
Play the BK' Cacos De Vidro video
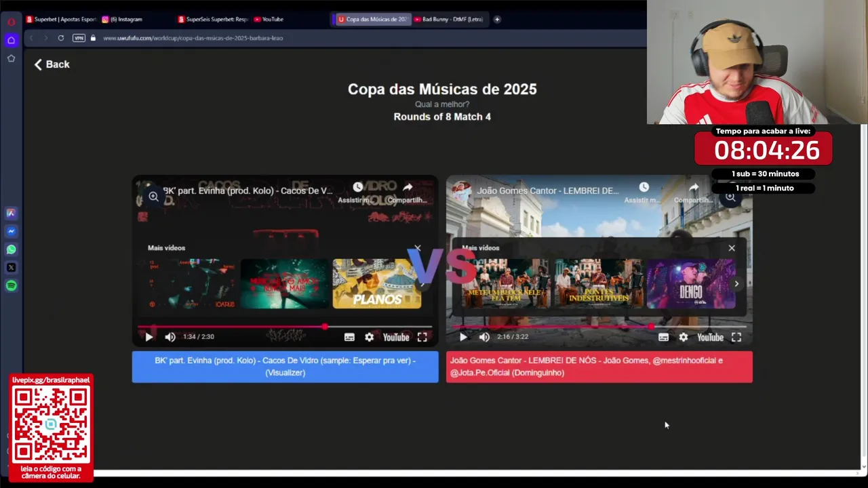tap(149, 337)
